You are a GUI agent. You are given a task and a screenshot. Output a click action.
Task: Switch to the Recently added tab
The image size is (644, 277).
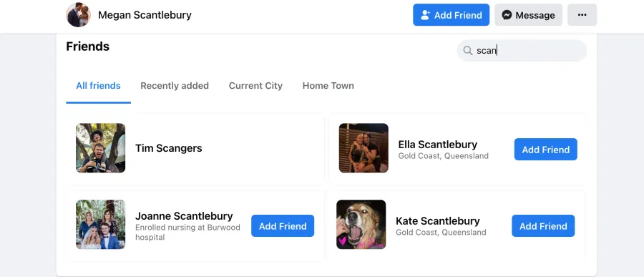pos(175,85)
